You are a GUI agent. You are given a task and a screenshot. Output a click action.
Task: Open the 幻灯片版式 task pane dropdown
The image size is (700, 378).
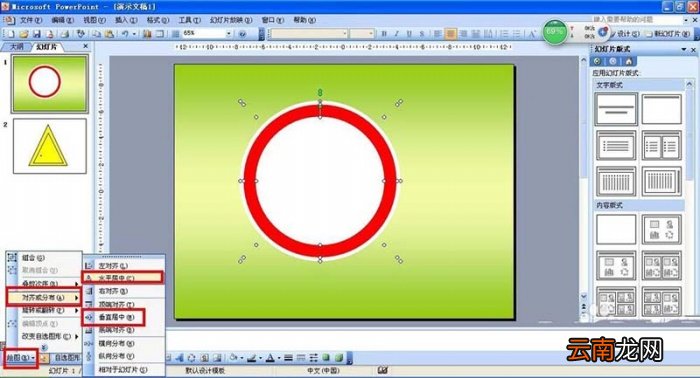683,49
